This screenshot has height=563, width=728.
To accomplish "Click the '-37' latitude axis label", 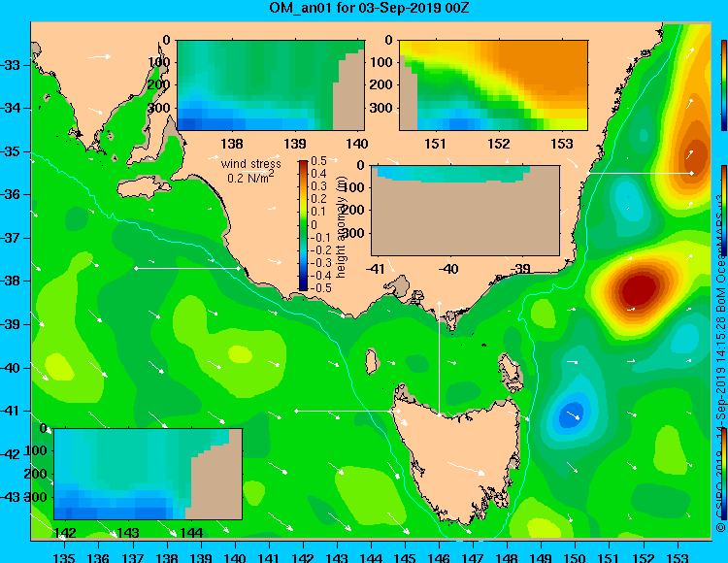I will [x=11, y=238].
